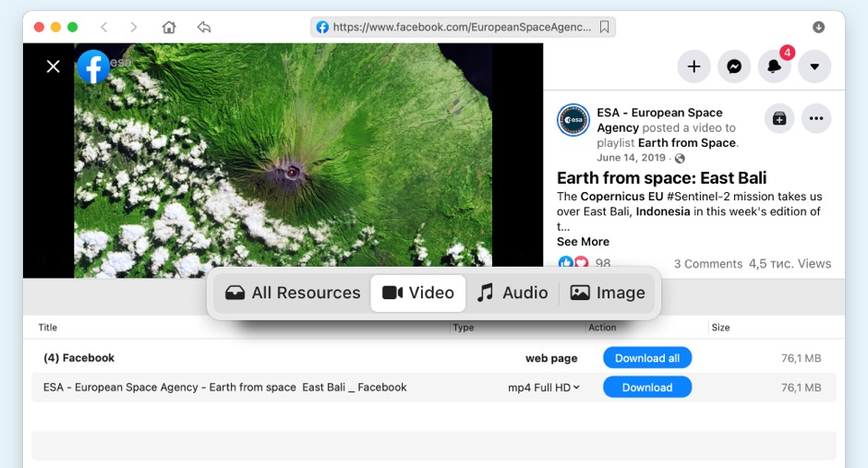
Task: Open ESA - European Space Agency page link
Action: (659, 120)
